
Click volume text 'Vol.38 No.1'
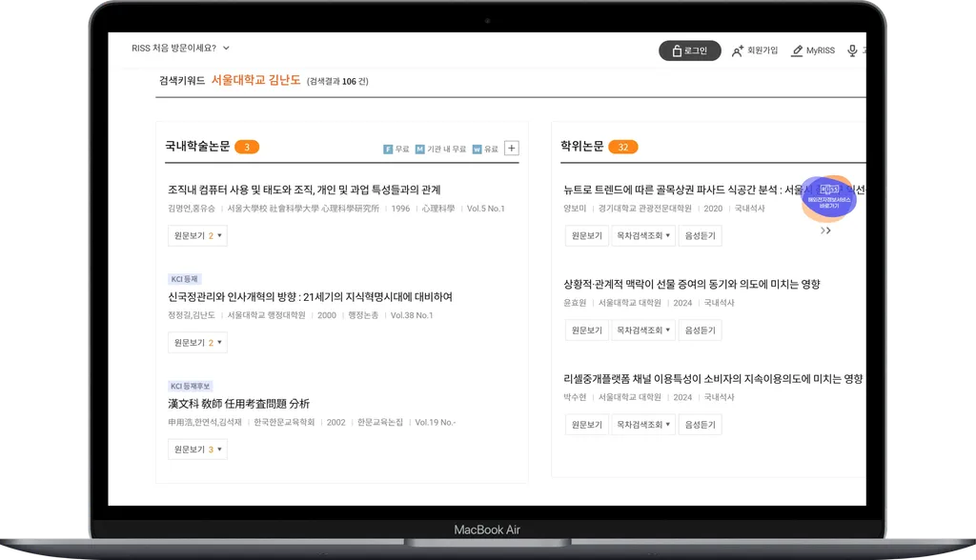click(x=412, y=315)
